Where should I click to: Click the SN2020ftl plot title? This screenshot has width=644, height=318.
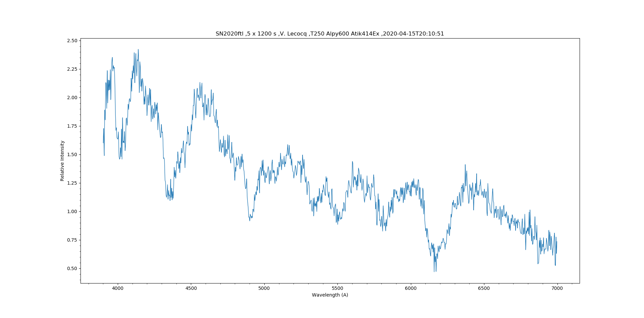click(330, 34)
